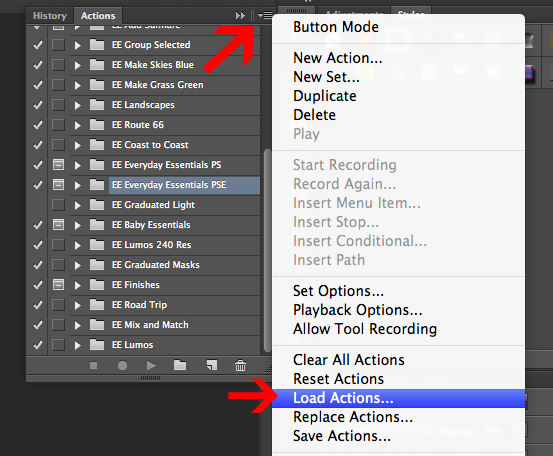Expand the EE Group Selected set
Viewport: 553px width, 456px height.
pyautogui.click(x=78, y=45)
